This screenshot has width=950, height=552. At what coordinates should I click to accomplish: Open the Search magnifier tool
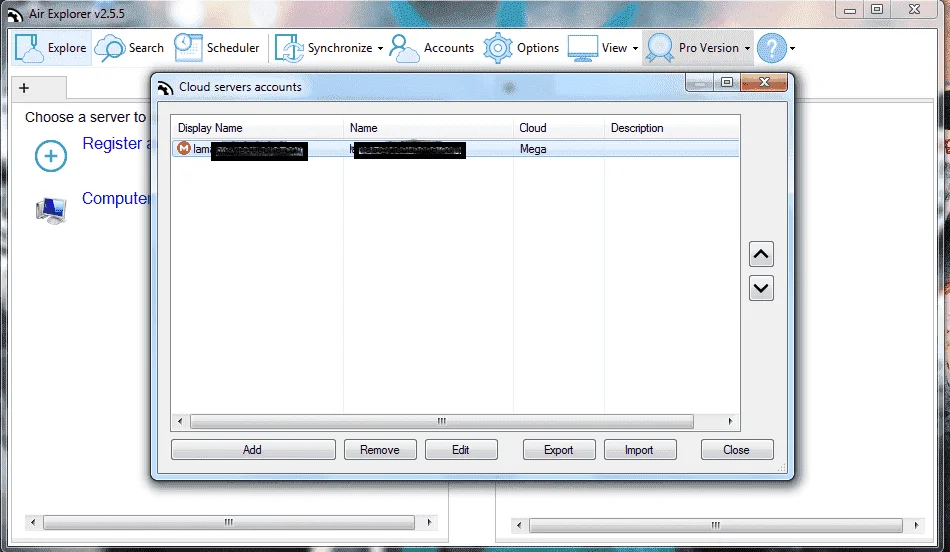tap(110, 48)
